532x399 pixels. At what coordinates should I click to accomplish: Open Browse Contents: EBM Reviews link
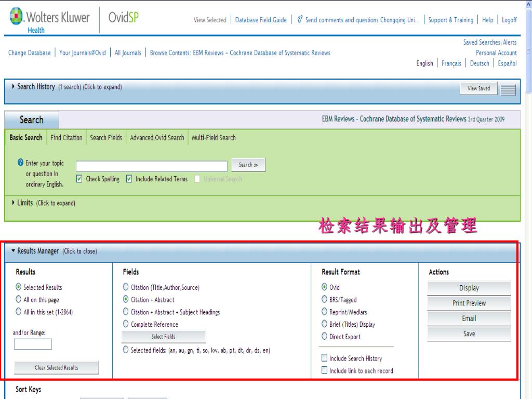tap(240, 52)
